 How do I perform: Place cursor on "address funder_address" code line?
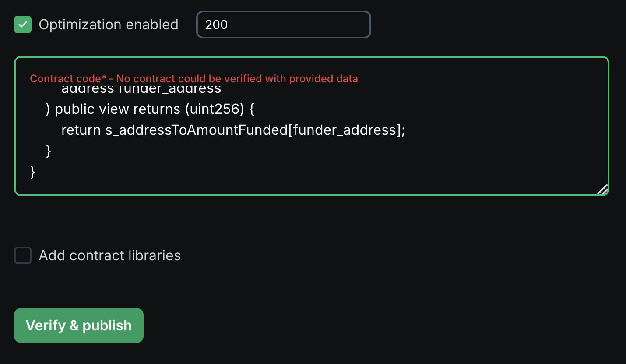[141, 90]
